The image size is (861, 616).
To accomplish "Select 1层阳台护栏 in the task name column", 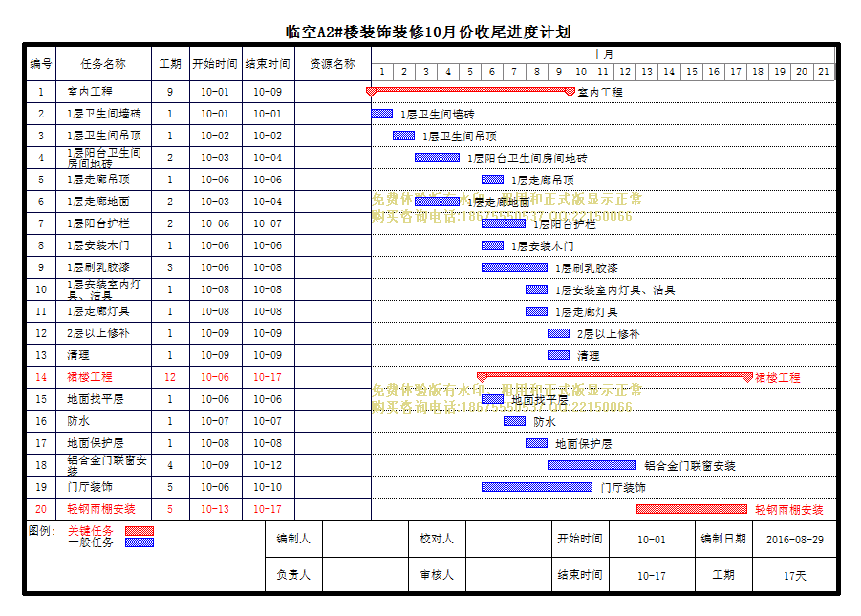I will click(98, 223).
